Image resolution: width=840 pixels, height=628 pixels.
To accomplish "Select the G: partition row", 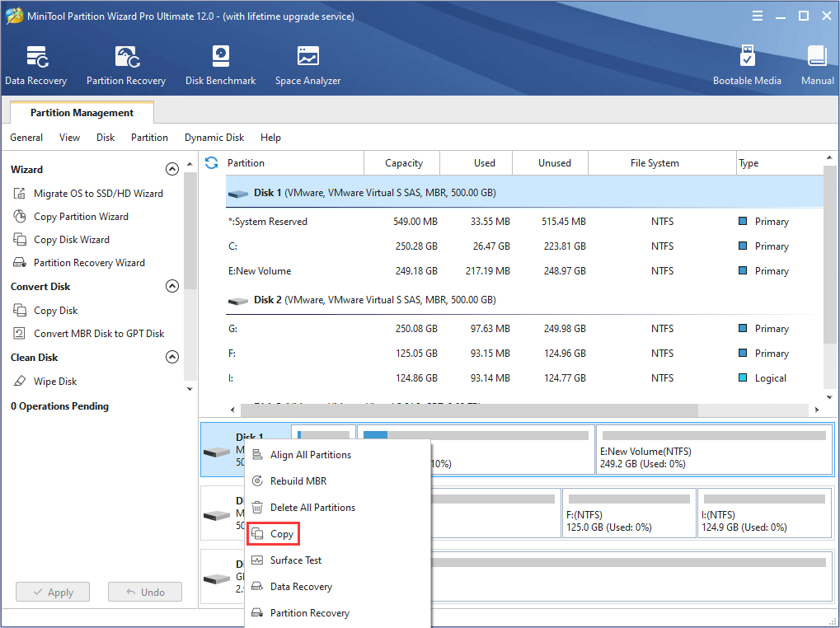I will (x=524, y=329).
